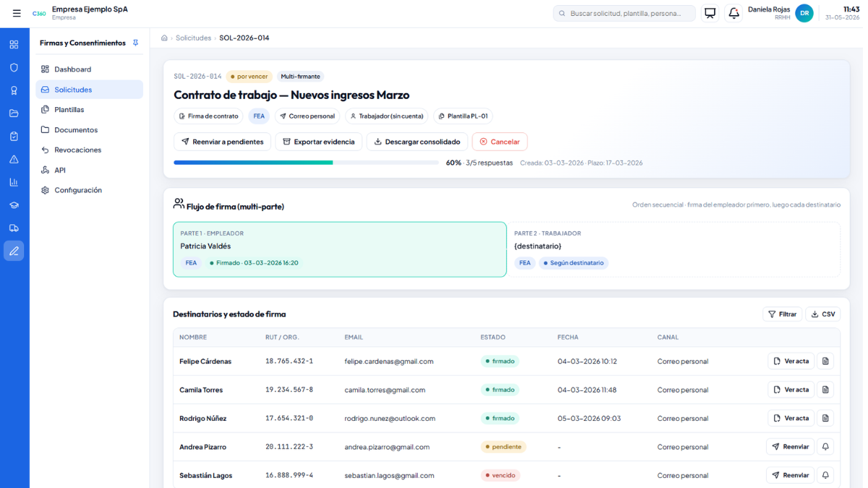Image resolution: width=868 pixels, height=488 pixels.
Task: Click the home icon in the breadcrumb
Action: coord(164,38)
